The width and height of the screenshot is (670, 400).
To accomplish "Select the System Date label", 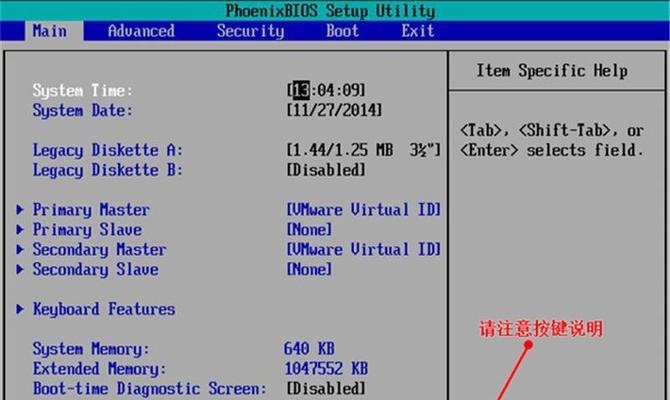I will pos(83,110).
